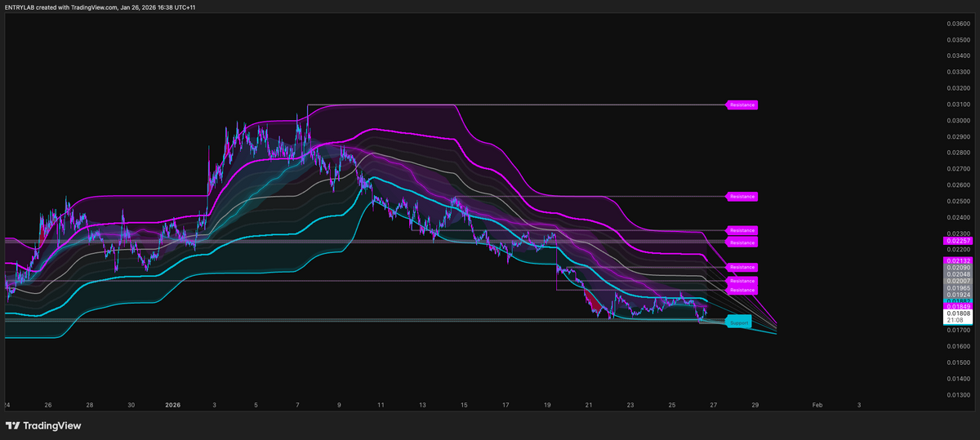Click the 21:08 bar countdown timer
The height and width of the screenshot is (440, 980).
click(958, 321)
